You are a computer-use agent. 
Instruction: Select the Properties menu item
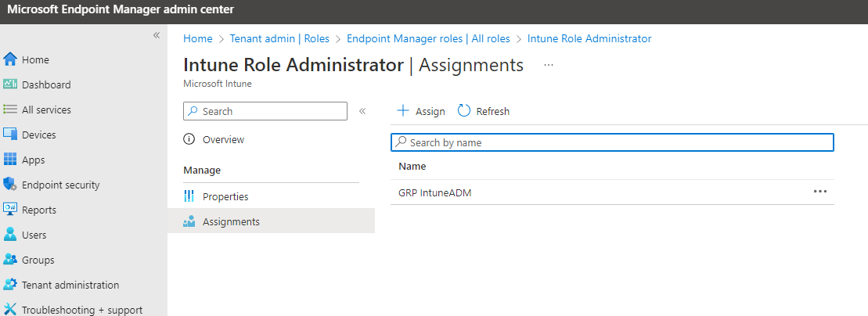pyautogui.click(x=225, y=196)
